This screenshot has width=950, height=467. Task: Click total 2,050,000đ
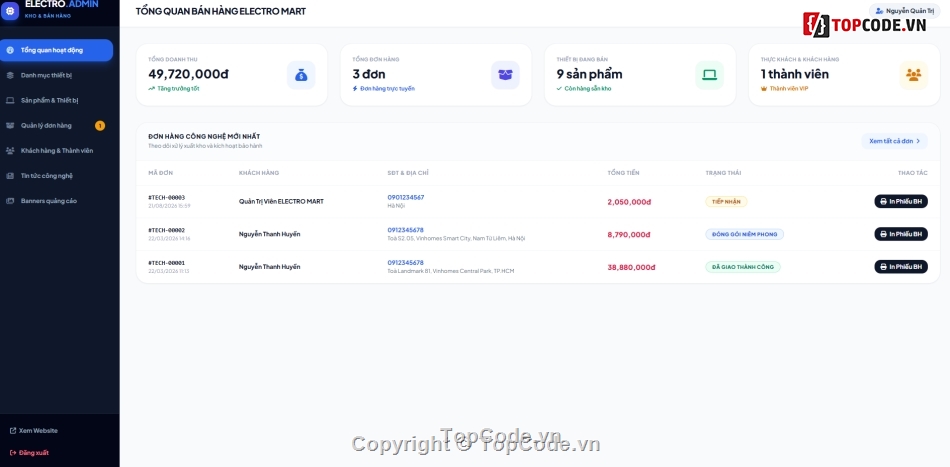click(x=629, y=202)
